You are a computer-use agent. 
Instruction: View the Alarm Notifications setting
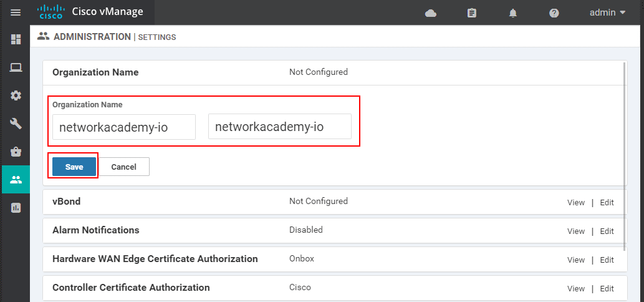(575, 231)
